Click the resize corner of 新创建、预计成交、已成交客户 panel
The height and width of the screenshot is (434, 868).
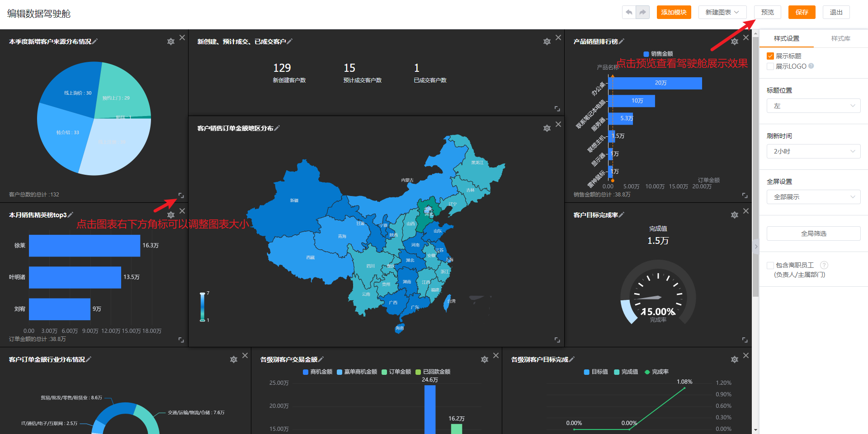557,109
